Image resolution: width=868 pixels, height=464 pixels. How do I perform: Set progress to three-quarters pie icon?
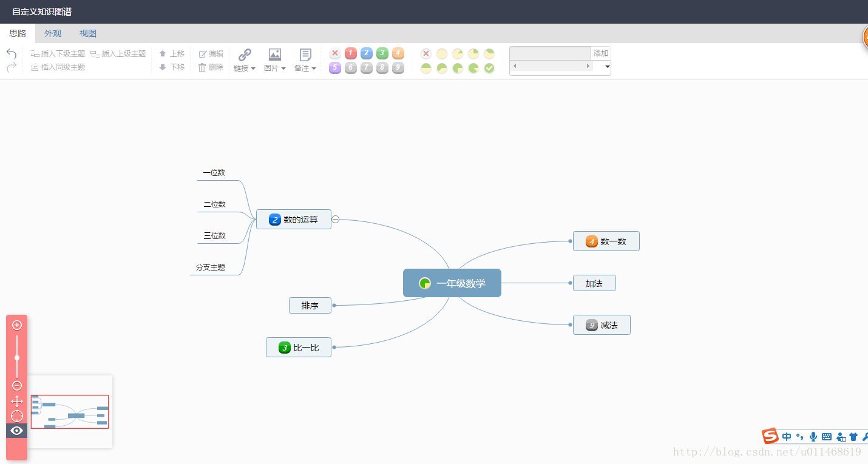click(x=458, y=69)
